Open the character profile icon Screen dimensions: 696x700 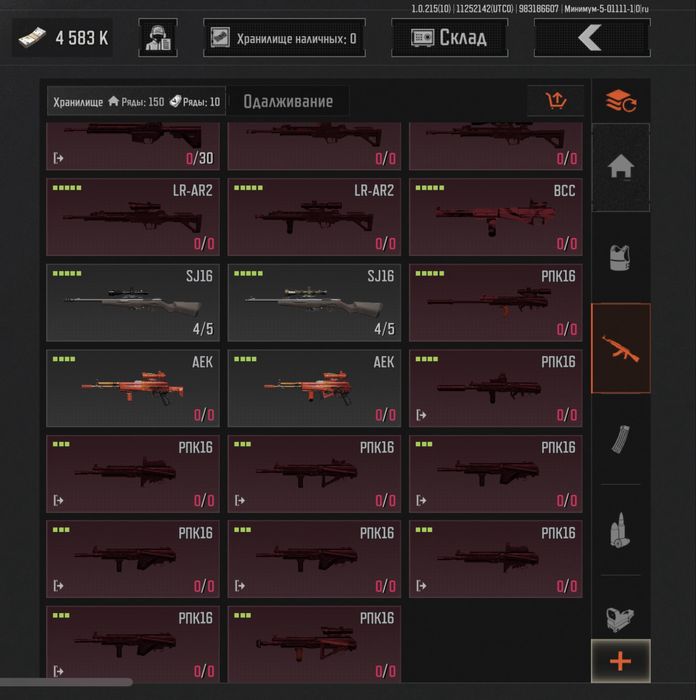coord(158,38)
